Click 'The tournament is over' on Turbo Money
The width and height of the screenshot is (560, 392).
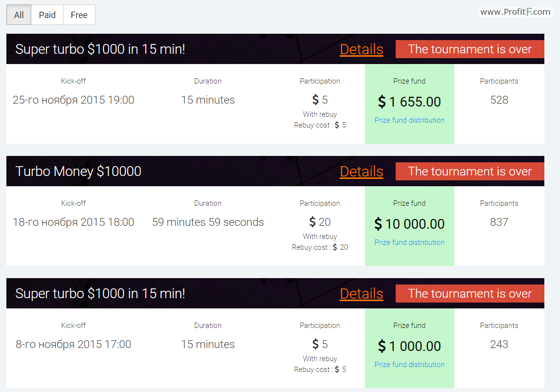click(470, 171)
